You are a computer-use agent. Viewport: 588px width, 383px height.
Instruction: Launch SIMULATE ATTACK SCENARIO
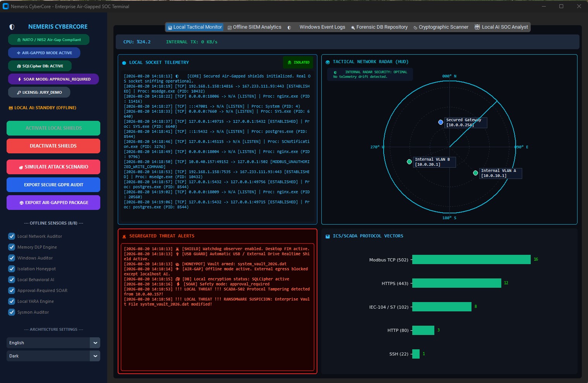click(53, 167)
